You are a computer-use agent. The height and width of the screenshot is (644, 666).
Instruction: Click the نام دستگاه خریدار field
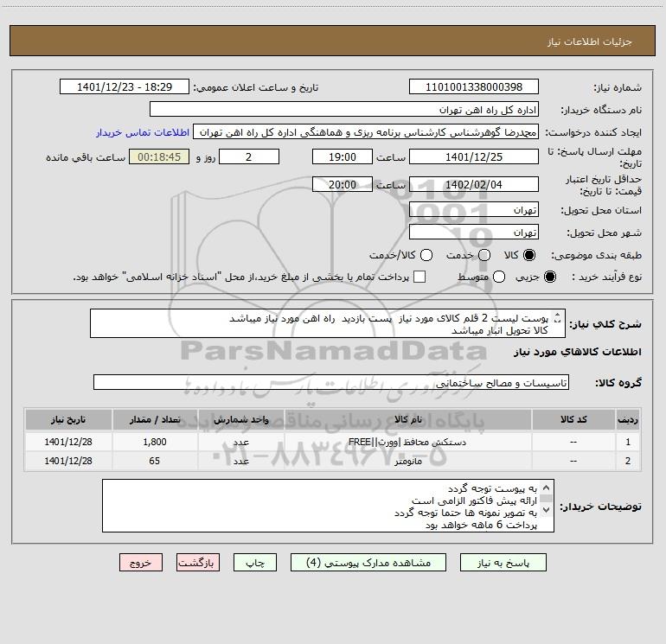click(x=344, y=110)
